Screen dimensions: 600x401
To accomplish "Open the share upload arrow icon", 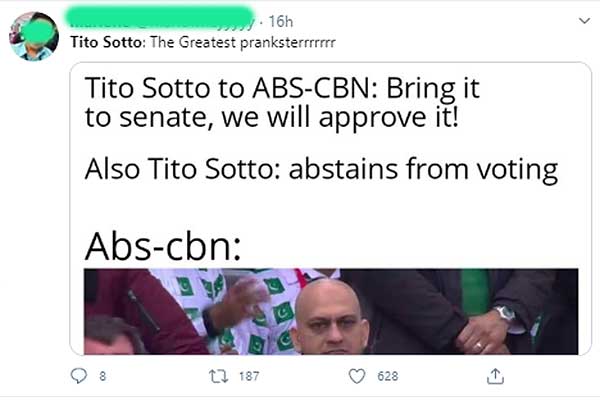I will [495, 376].
